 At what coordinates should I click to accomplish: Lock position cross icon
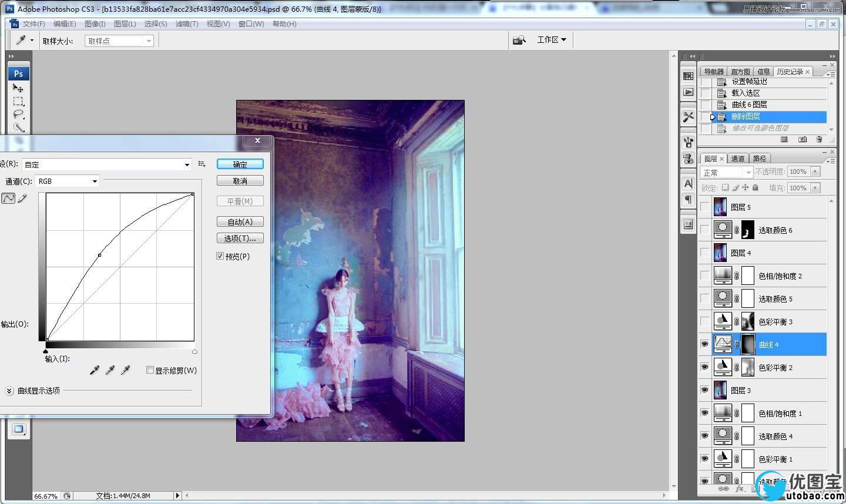[745, 187]
